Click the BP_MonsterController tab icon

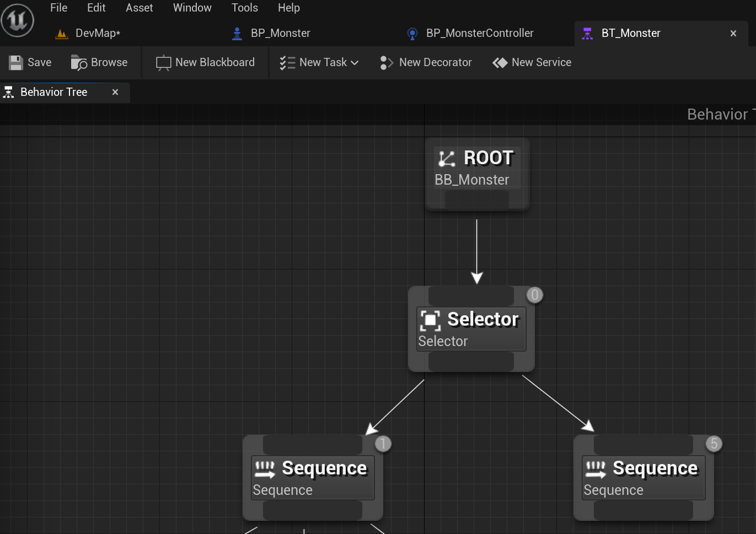(x=412, y=34)
